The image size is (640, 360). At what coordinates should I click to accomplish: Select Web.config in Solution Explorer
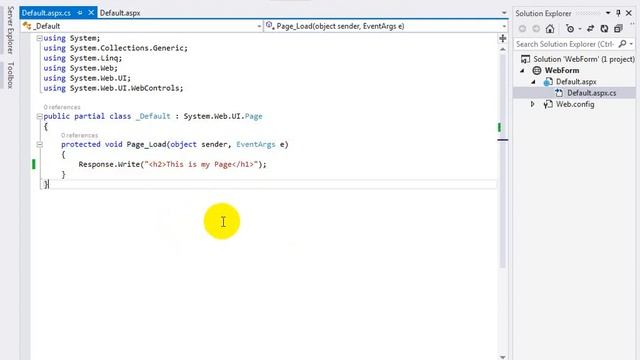(575, 104)
